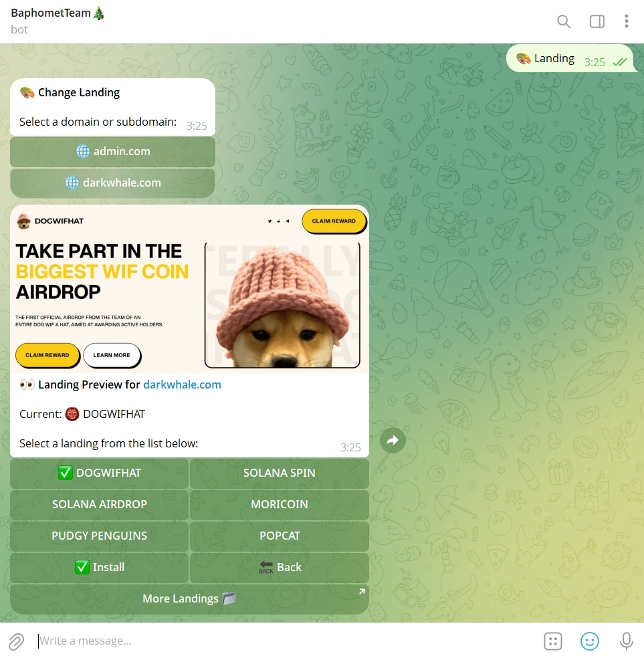
Task: Choose the SOLANA SPIN landing option
Action: tap(280, 473)
